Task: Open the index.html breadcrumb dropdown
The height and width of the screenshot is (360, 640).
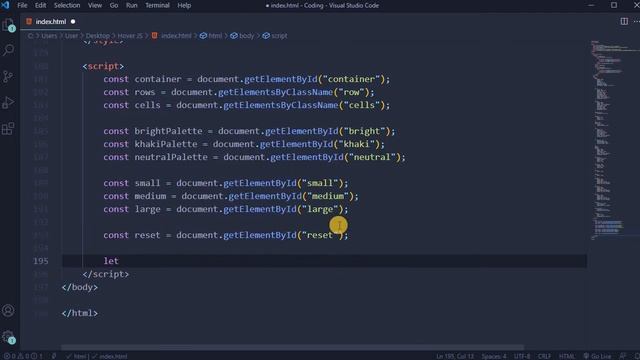Action: click(x=171, y=36)
